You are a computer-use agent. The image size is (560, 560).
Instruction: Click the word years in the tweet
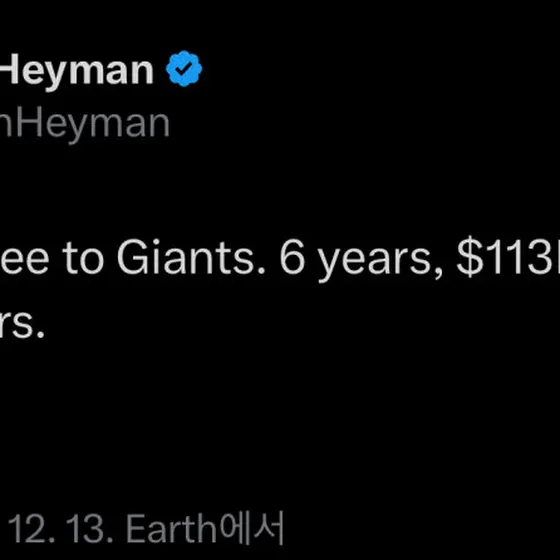pyautogui.click(x=375, y=261)
